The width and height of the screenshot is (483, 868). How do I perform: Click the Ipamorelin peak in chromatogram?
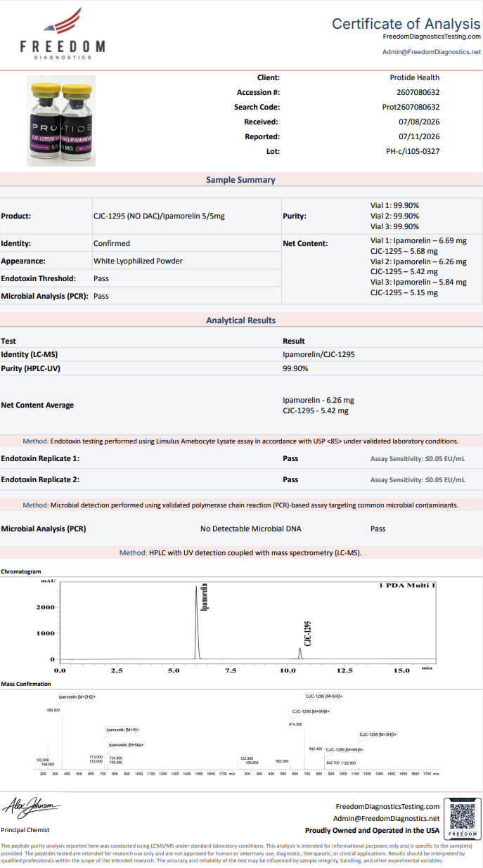coord(197,622)
